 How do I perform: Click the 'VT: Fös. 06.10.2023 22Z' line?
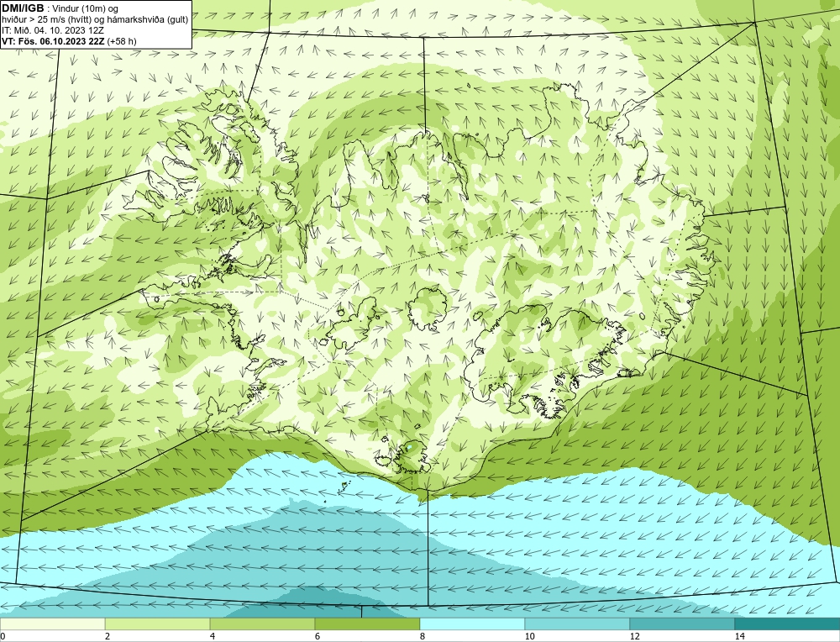coord(54,40)
